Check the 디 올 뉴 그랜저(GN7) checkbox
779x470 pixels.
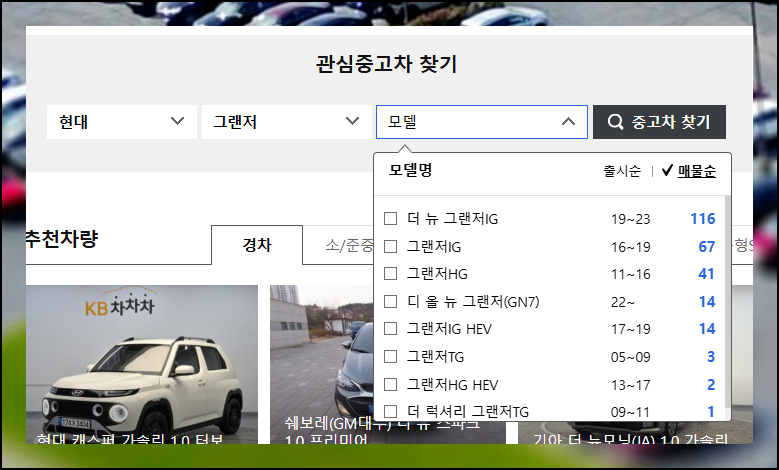pyautogui.click(x=390, y=302)
